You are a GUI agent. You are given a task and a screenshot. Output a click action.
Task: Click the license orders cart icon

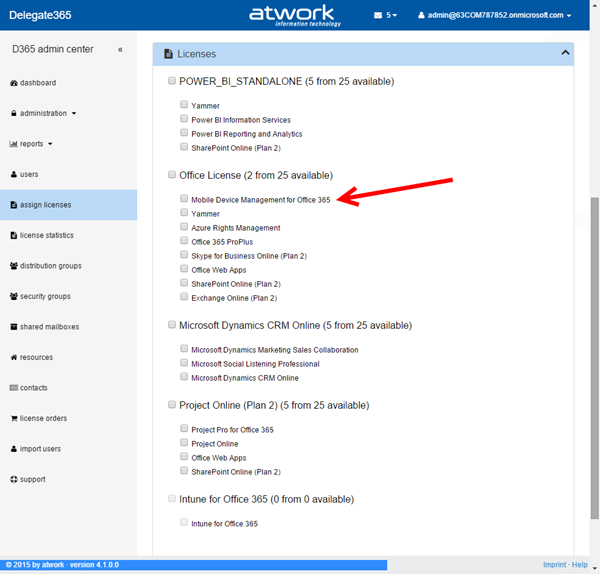[14, 418]
